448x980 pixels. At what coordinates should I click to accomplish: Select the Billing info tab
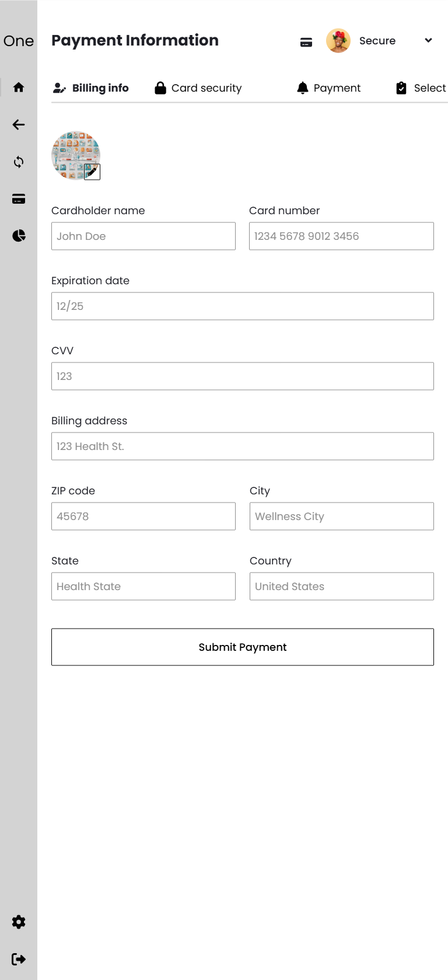[x=91, y=88]
